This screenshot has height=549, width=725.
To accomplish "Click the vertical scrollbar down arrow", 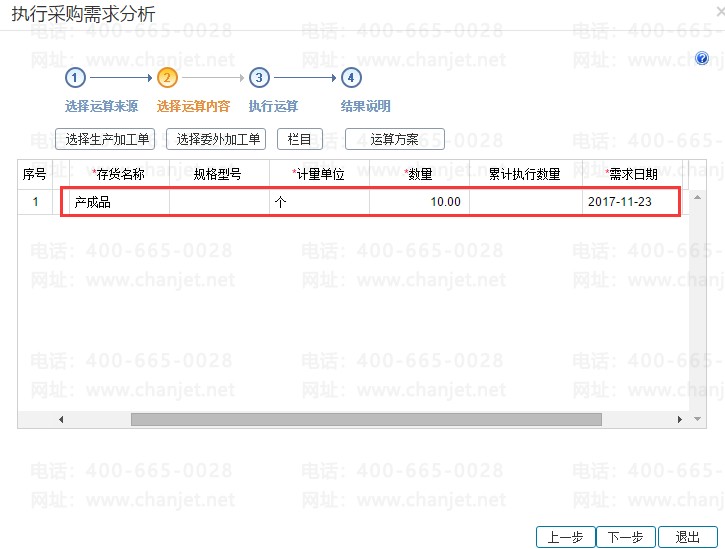I will pos(698,419).
